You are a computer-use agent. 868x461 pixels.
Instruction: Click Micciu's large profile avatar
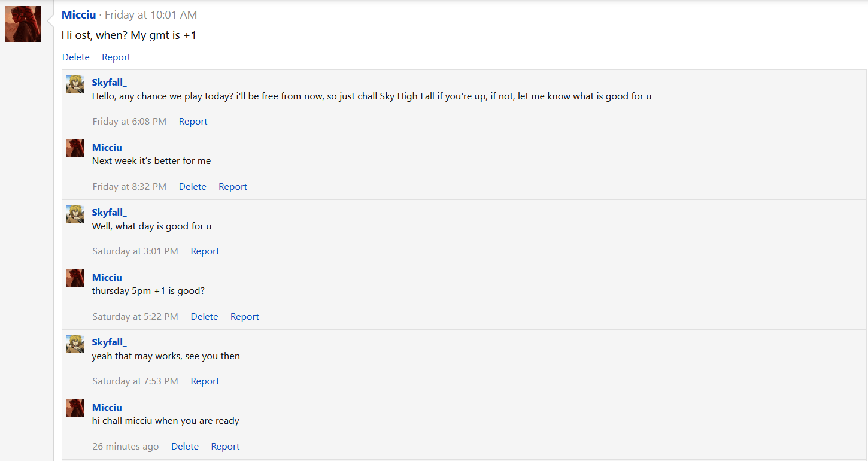23,24
